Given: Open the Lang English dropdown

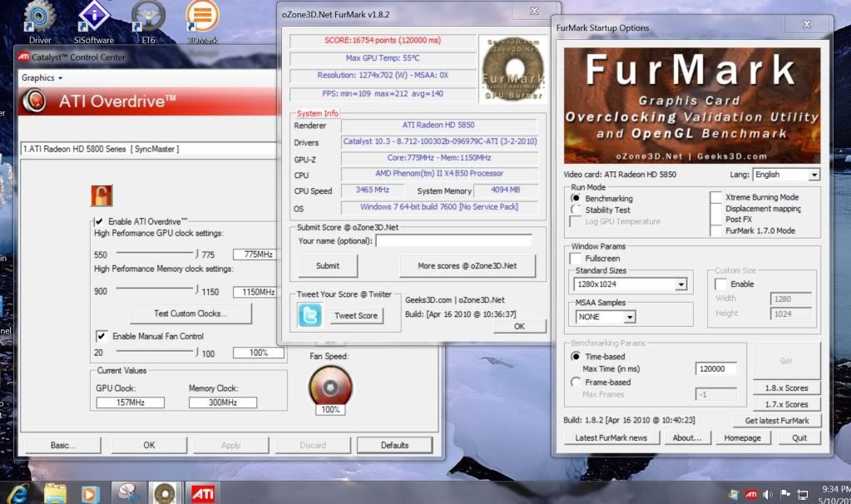Looking at the screenshot, I should click(786, 175).
